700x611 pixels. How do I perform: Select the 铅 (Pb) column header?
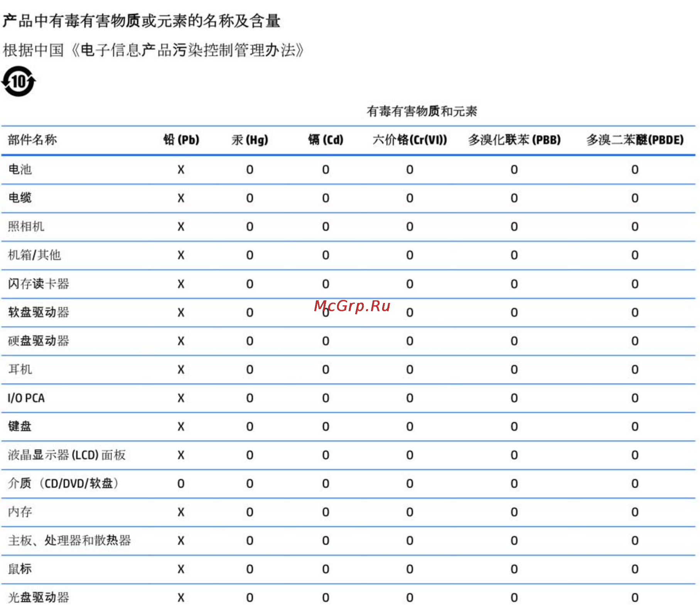coord(181,140)
